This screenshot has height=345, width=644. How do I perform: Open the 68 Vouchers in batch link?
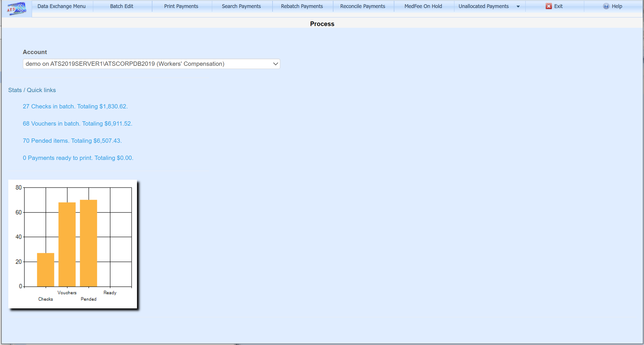(77, 124)
